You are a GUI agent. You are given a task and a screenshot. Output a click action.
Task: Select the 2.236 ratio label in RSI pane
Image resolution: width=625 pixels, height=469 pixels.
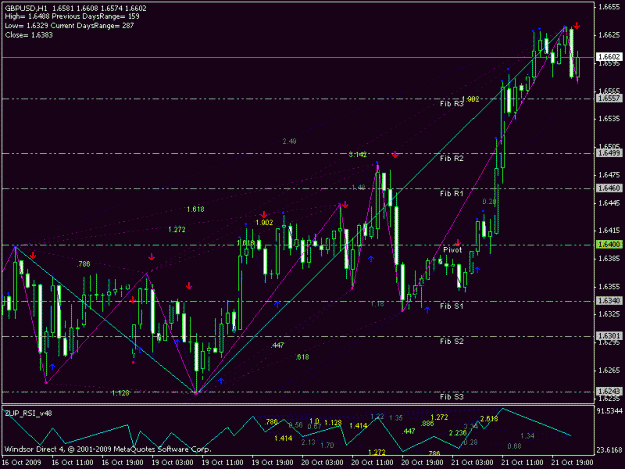pos(458,433)
